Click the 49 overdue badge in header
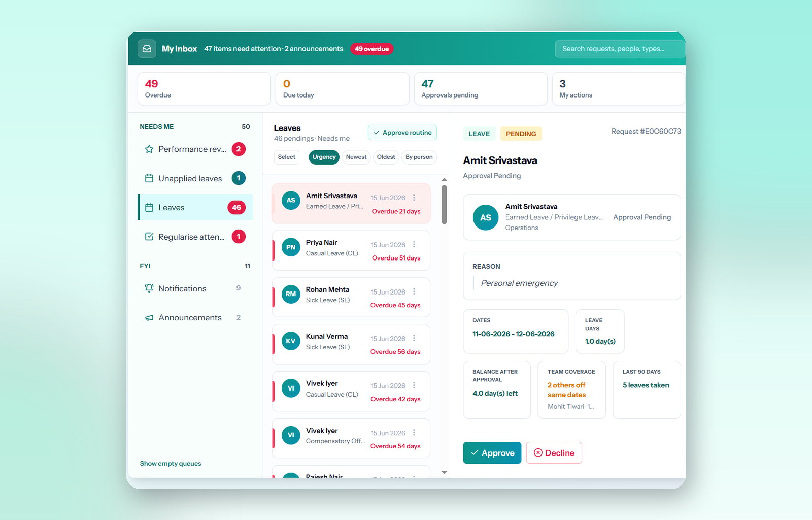The image size is (812, 520). coord(371,49)
